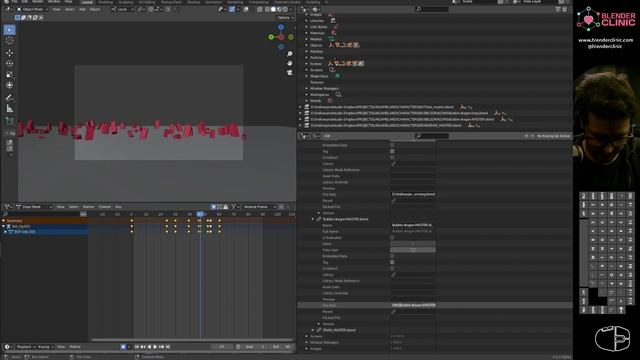The height and width of the screenshot is (360, 640).
Task: Select the Measure tool in the viewport toolbar
Action: (9, 109)
